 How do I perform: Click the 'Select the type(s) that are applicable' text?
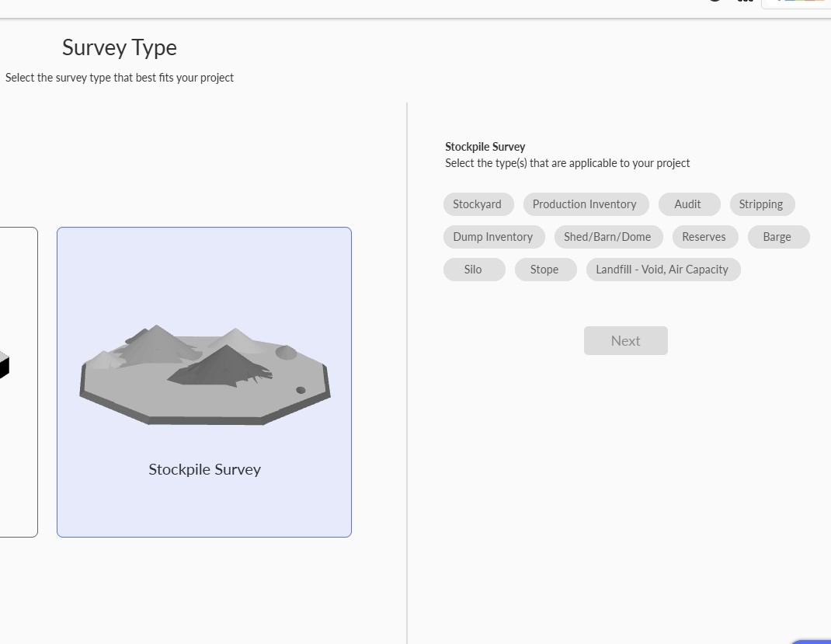pyautogui.click(x=568, y=163)
